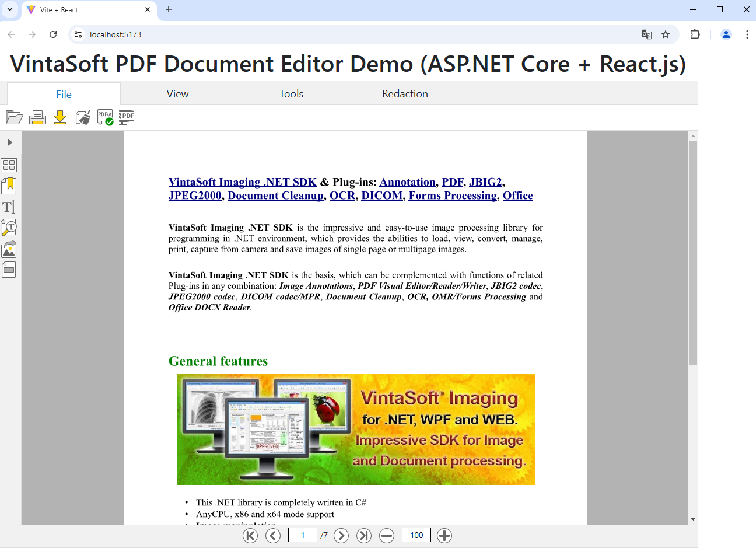Screen dimensions: 756x555
Task: Print the document using printer icon
Action: pos(37,117)
